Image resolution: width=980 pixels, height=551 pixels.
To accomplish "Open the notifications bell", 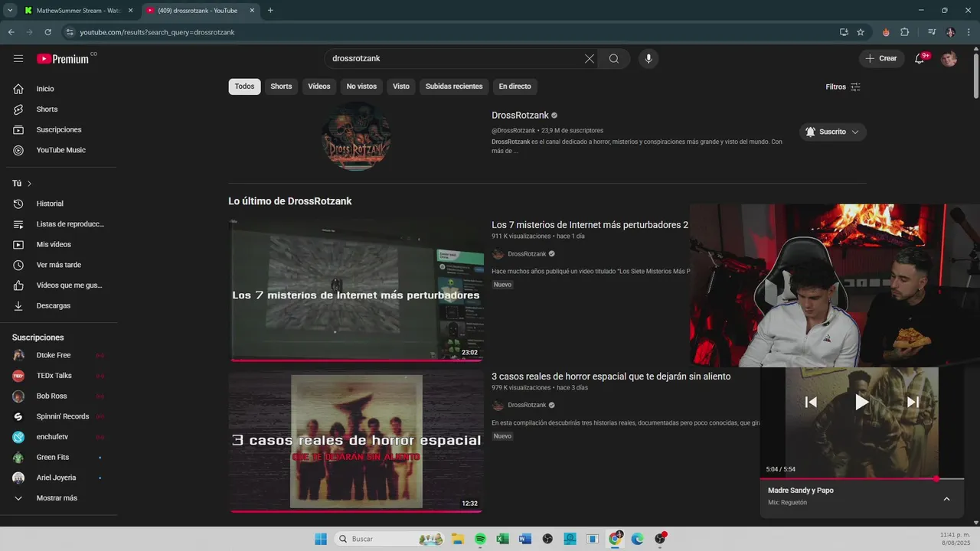I will 920,59.
